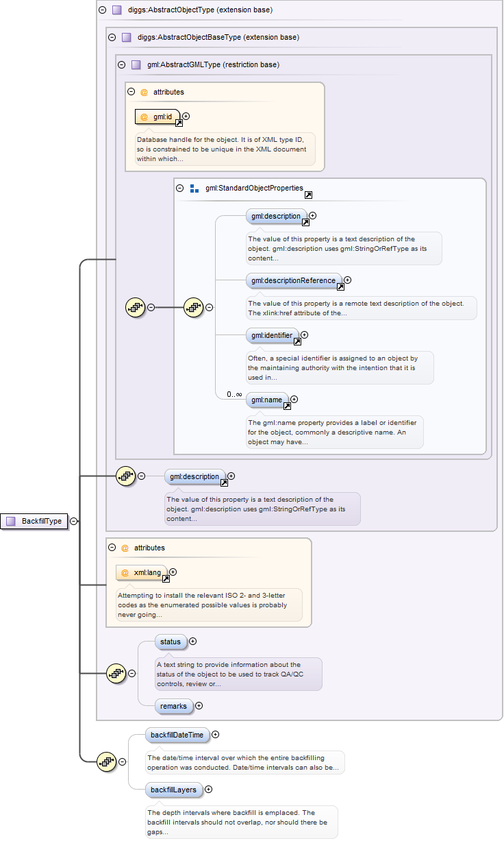Select the backfillDateTime element box
The height and width of the screenshot is (841, 504).
point(177,735)
